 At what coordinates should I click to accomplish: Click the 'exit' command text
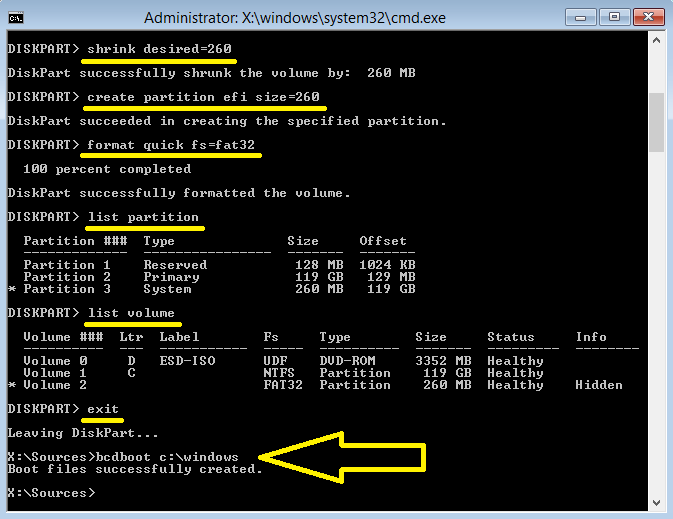click(103, 409)
